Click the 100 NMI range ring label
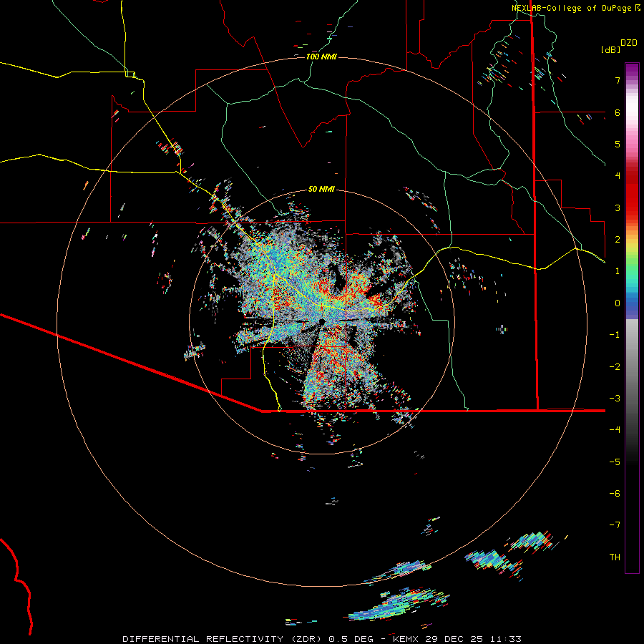This screenshot has width=644, height=644. click(x=321, y=57)
